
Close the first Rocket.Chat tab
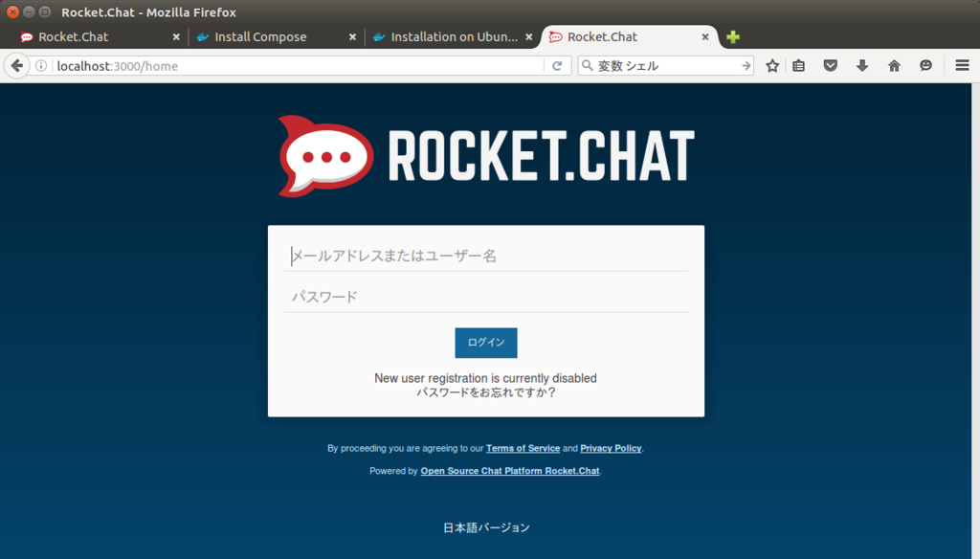176,37
